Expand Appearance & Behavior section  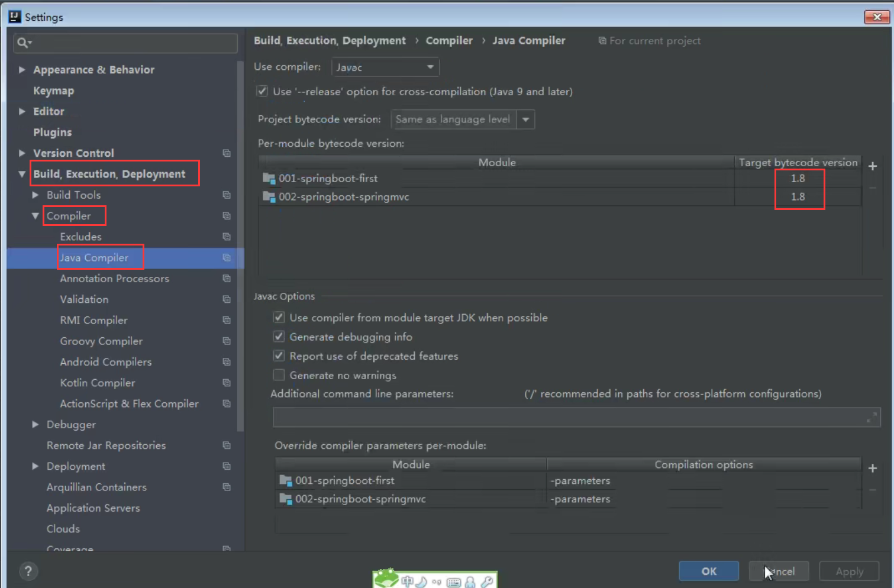(22, 69)
